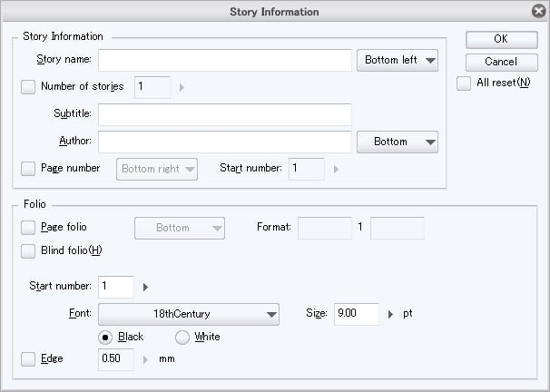Click the Author text field
550x392 pixels.
[224, 142]
